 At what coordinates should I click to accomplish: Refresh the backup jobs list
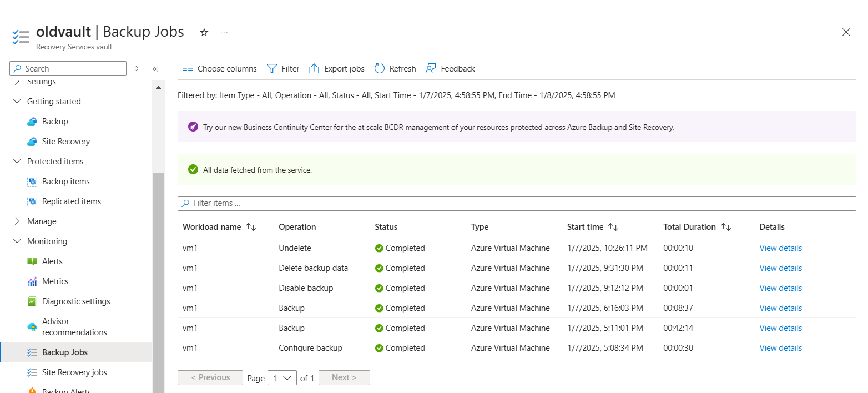tap(395, 69)
